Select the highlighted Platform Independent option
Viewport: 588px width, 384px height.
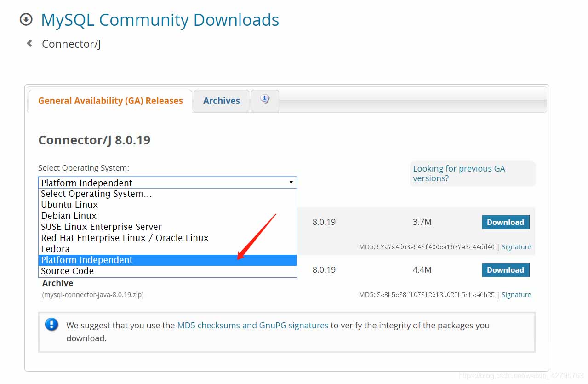point(87,260)
